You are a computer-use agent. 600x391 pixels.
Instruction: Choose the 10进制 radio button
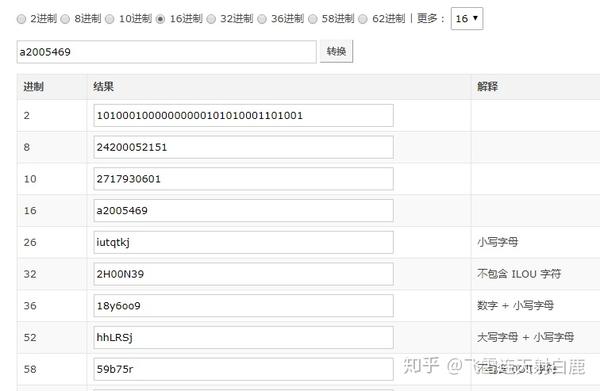[110, 19]
